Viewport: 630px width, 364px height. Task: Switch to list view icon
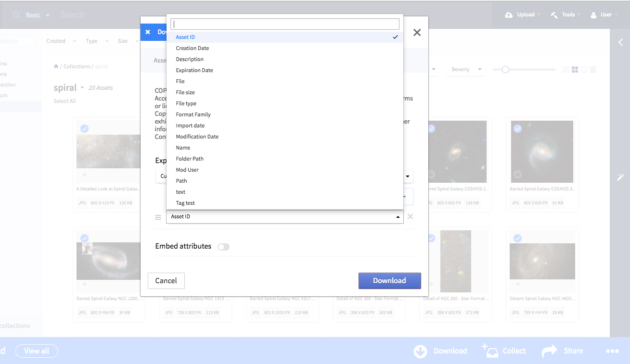point(593,70)
